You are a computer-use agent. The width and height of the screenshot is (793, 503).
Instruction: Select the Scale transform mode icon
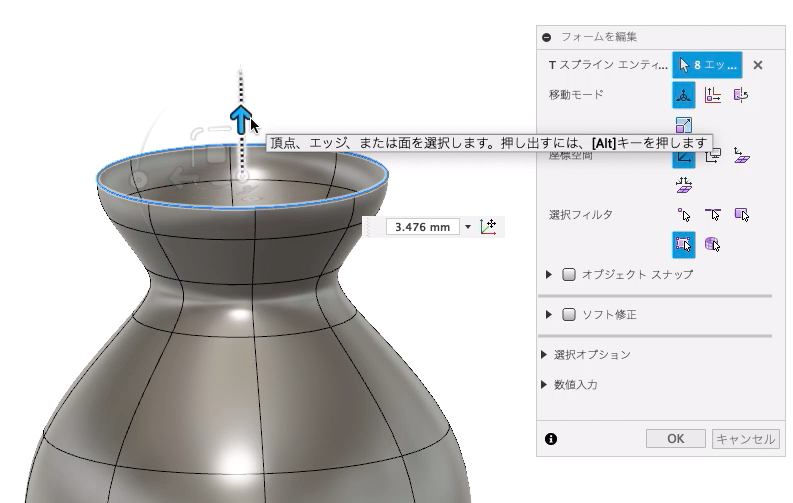(x=683, y=125)
